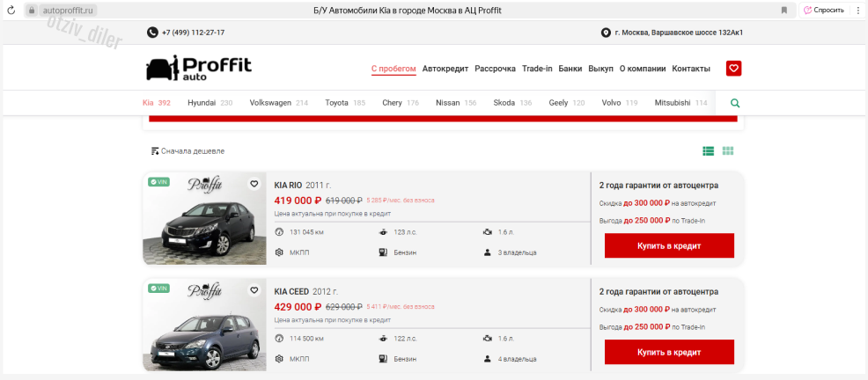Viewport: 868px width, 380px height.
Task: Click the Proffit auto logo
Action: [199, 68]
